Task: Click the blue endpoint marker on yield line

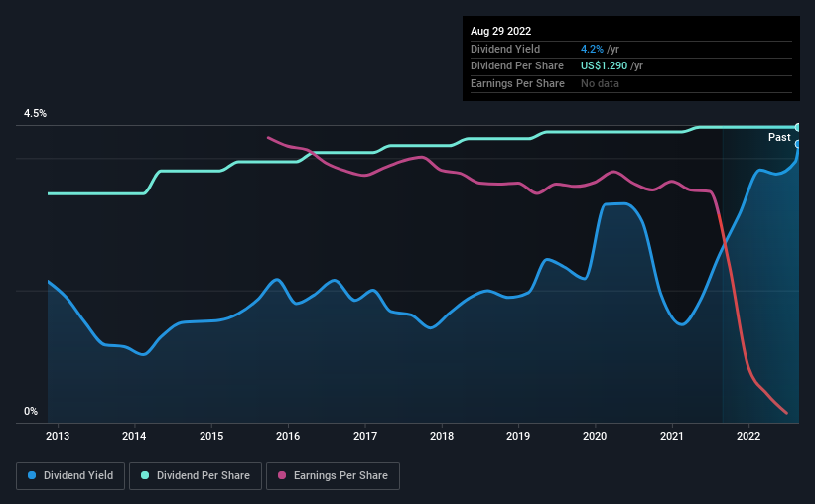Action: point(797,145)
